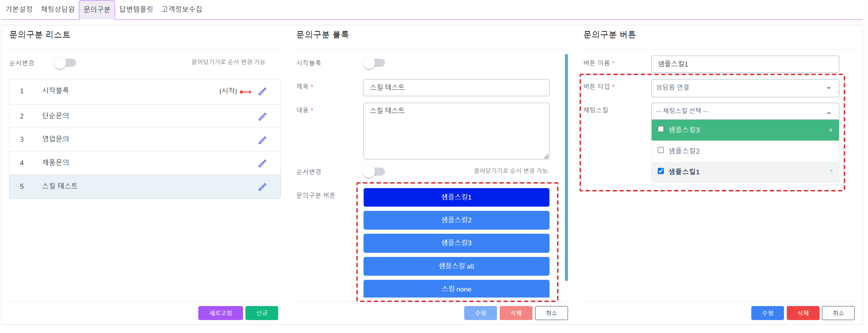Click the green 신규 button
Viewport: 868px width, 333px height.
point(261,313)
